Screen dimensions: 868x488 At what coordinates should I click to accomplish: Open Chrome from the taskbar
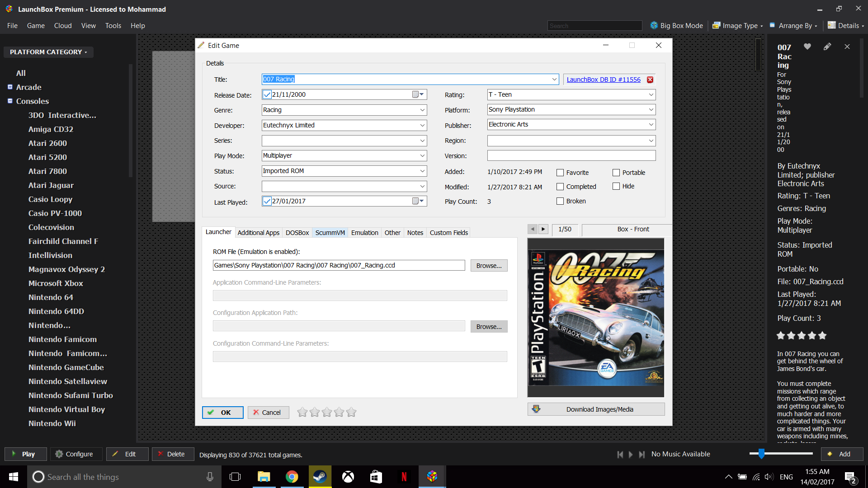(x=292, y=477)
